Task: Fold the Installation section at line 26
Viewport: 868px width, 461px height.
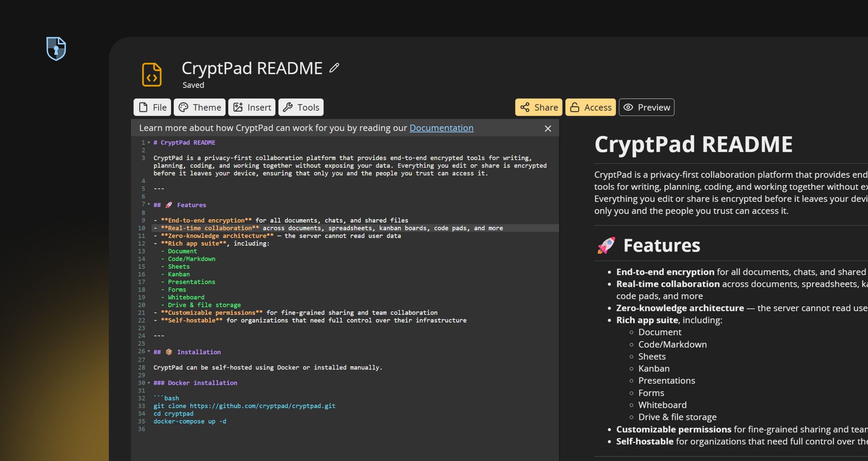Action: pos(149,351)
